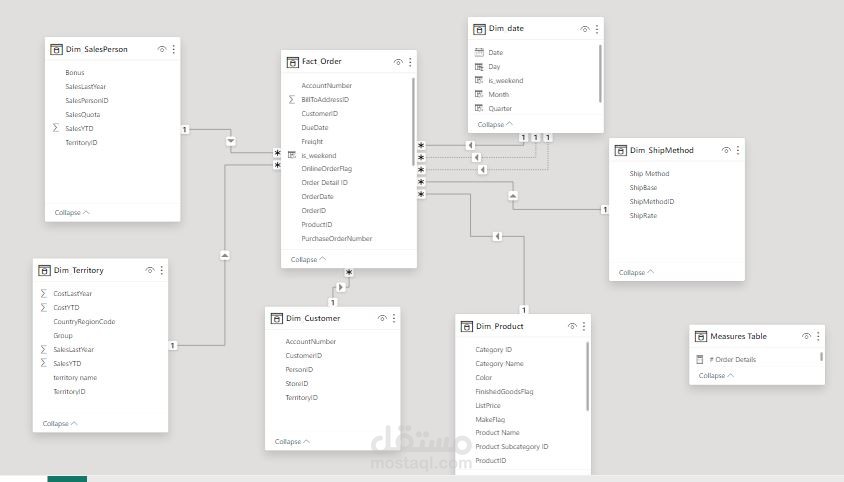
Task: Open the Dim_Territory table's more options menu
Action: (162, 270)
